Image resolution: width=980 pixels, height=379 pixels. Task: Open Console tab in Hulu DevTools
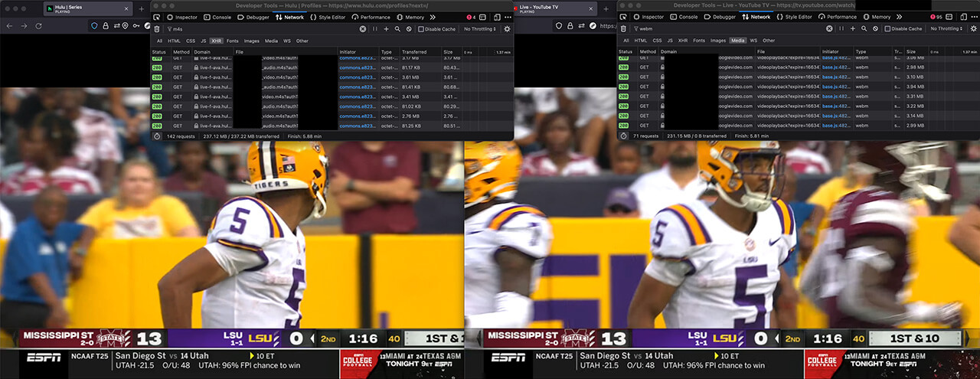coord(217,17)
